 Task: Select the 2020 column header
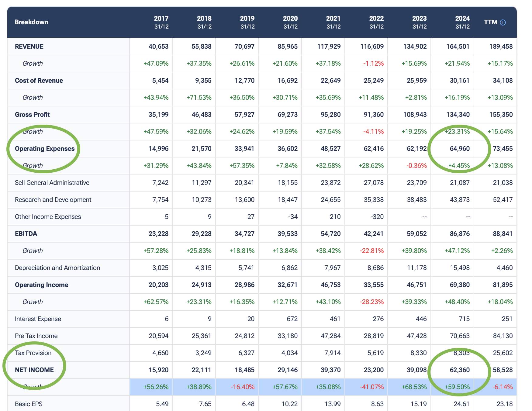(x=290, y=22)
